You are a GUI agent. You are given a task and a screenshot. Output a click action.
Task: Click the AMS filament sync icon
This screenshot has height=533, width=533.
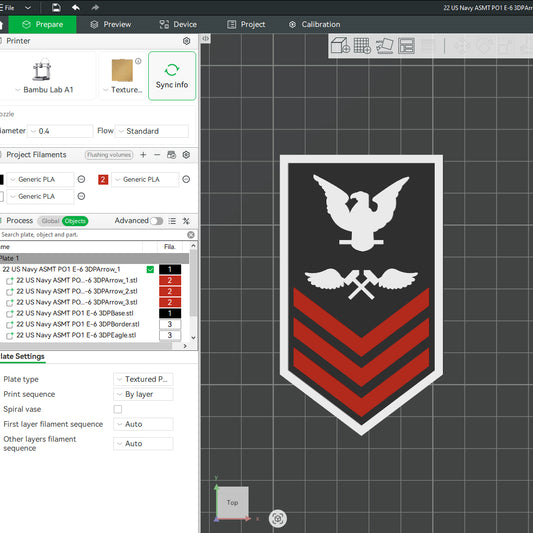171,155
